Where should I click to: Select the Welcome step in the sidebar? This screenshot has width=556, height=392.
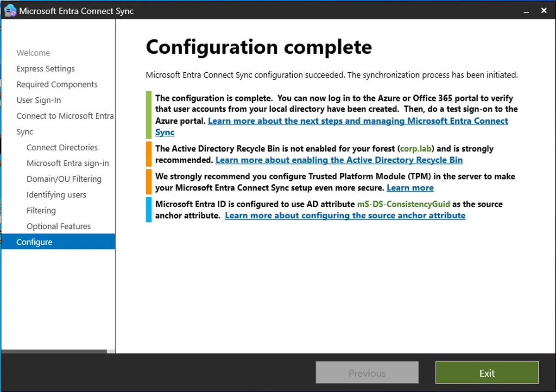[x=33, y=53]
